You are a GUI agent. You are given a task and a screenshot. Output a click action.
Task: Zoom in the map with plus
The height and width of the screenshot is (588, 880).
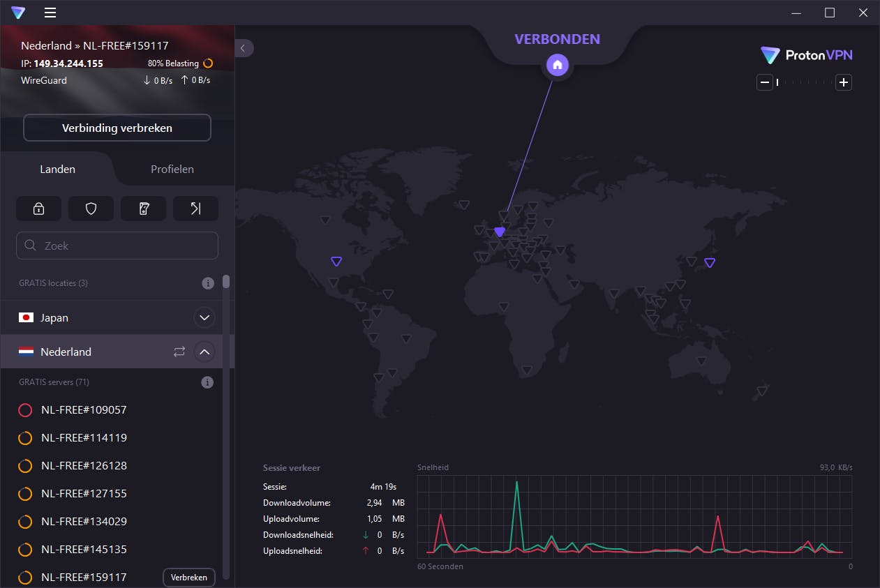[x=844, y=82]
